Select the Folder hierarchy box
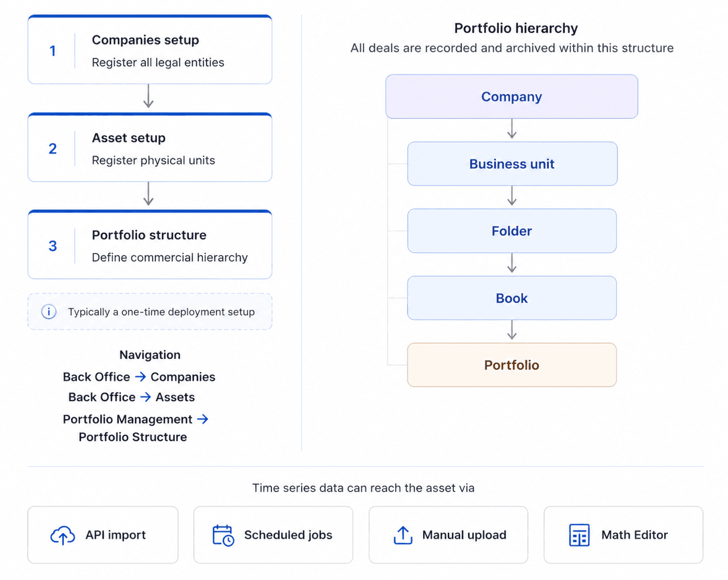728x580 pixels. coord(512,231)
